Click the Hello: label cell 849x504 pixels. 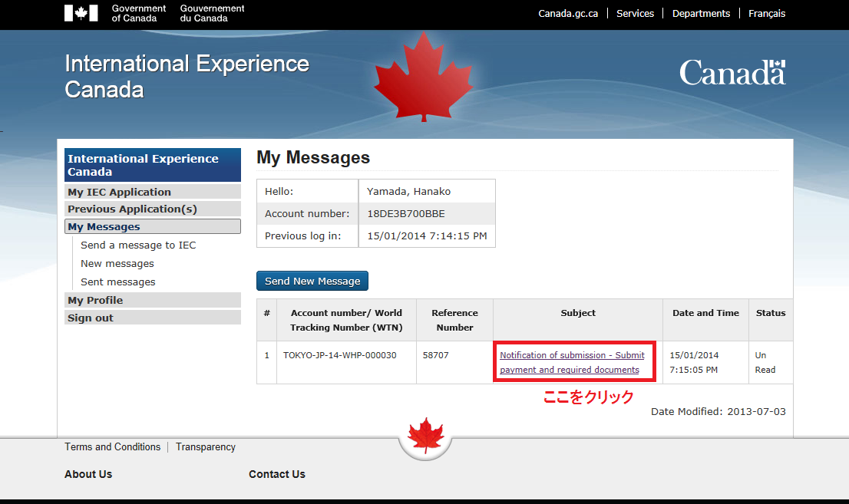point(308,192)
